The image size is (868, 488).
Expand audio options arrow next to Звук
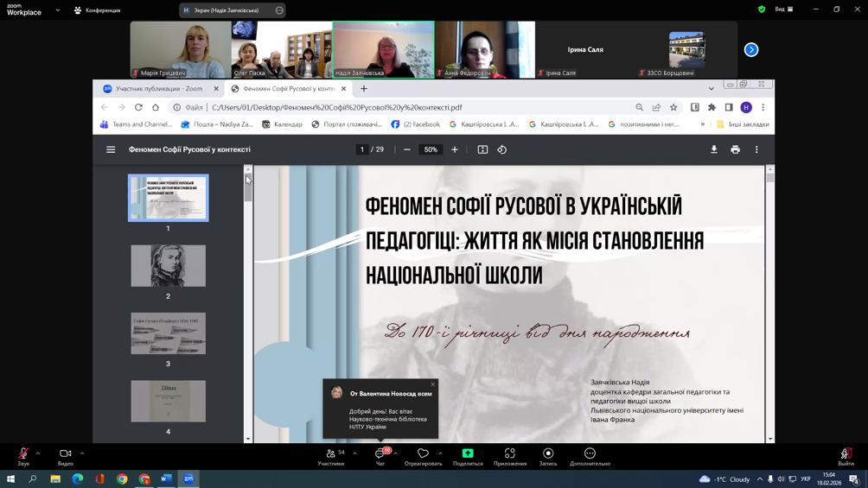tap(38, 453)
